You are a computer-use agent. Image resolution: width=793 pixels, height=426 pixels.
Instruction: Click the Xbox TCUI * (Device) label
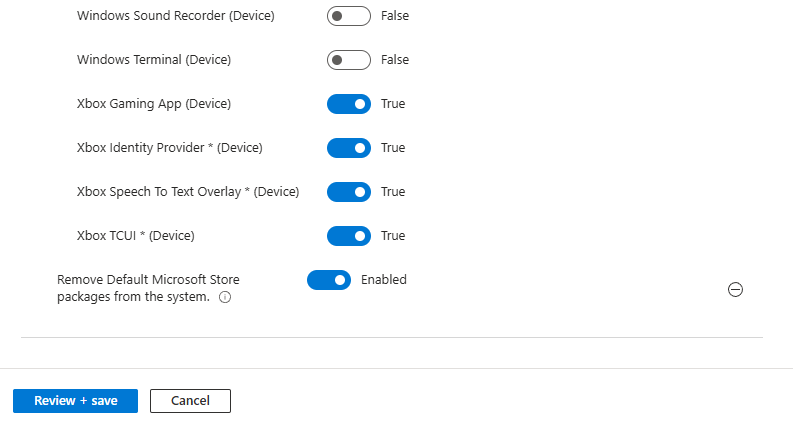[x=135, y=236]
